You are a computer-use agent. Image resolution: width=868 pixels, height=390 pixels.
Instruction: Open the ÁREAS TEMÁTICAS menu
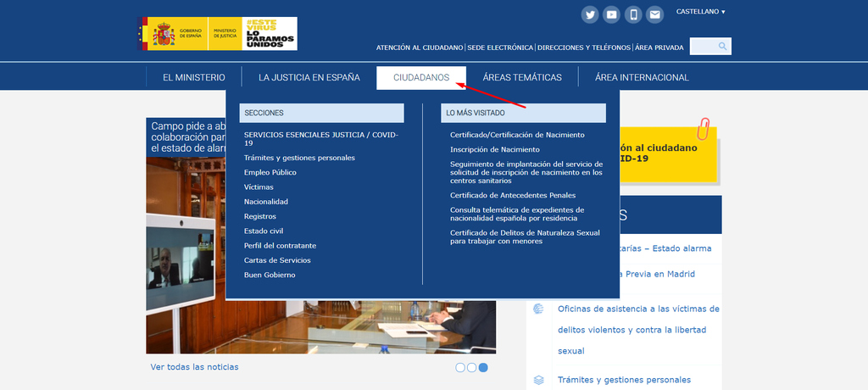coord(522,77)
